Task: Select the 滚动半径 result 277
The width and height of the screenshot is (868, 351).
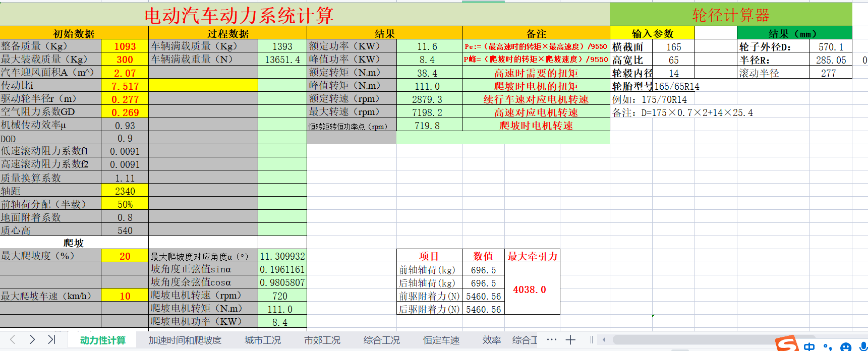Action: tap(831, 73)
